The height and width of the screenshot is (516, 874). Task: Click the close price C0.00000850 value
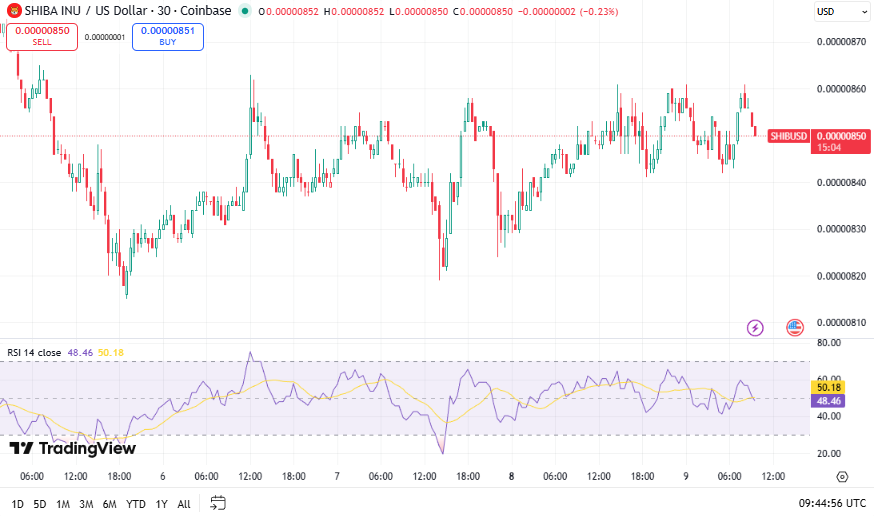(483, 11)
